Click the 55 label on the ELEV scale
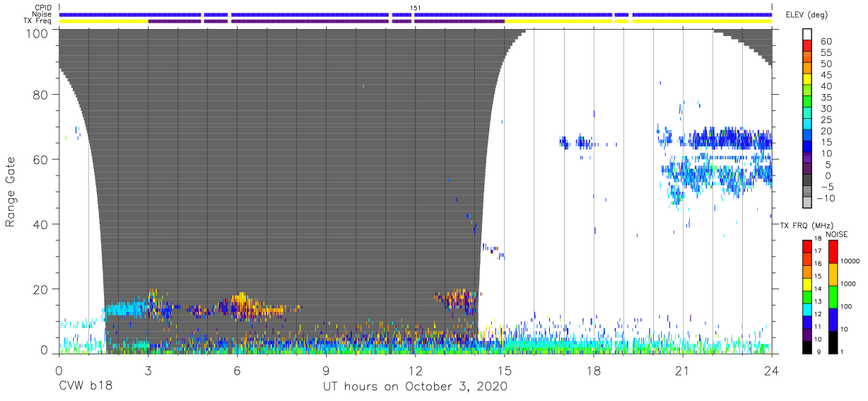The width and height of the screenshot is (868, 401). [826, 52]
